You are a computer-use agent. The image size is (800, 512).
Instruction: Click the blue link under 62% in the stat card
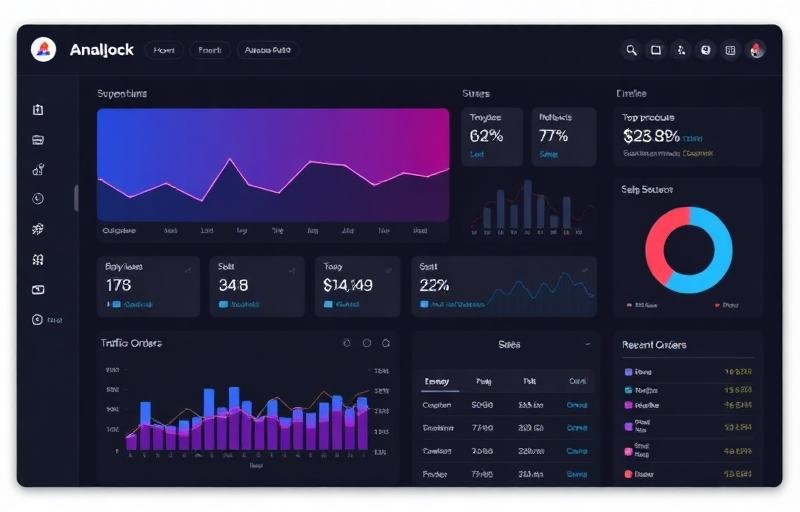click(x=477, y=154)
